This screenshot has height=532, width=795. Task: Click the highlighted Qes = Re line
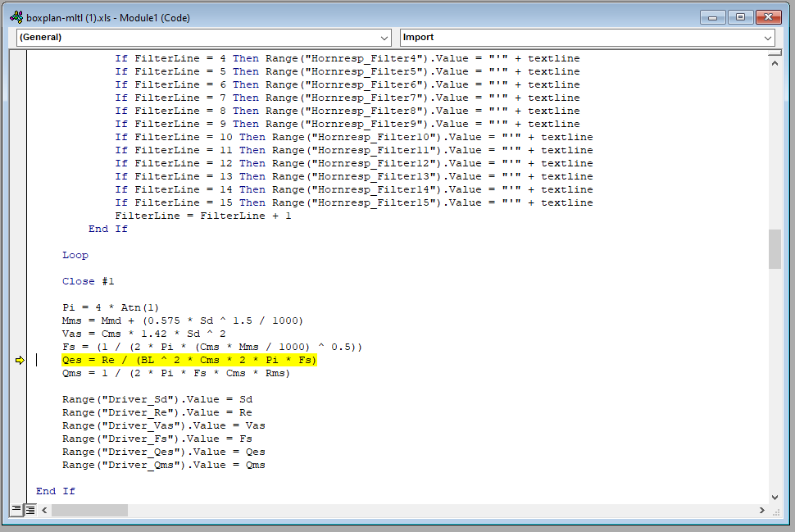point(189,360)
